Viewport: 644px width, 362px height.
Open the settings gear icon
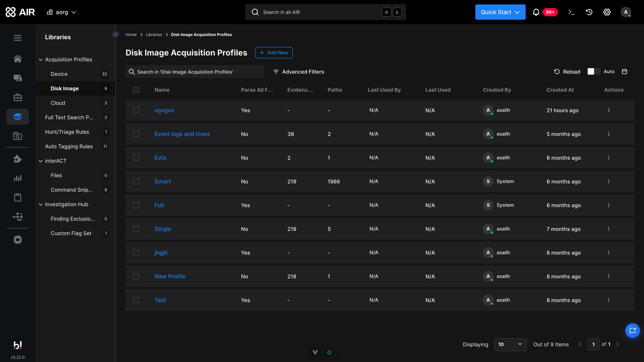[x=607, y=12]
